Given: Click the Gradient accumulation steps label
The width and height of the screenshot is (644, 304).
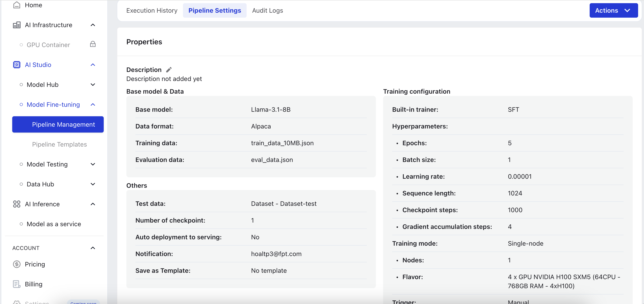Looking at the screenshot, I should point(447,227).
